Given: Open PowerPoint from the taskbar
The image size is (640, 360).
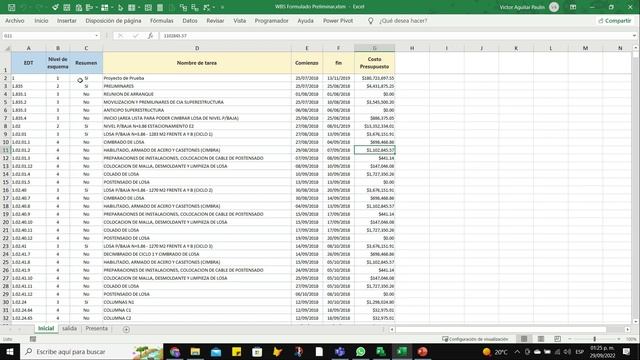Looking at the screenshot, I should point(422,351).
